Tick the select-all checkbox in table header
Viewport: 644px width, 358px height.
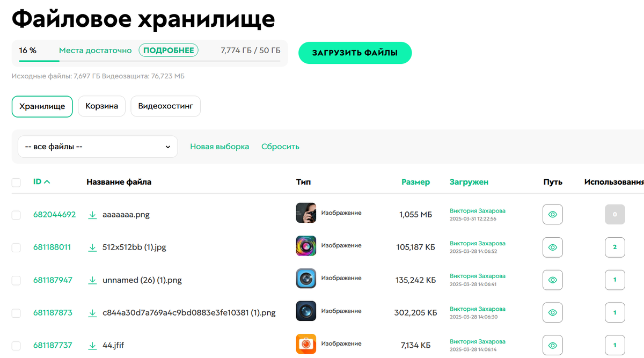tap(16, 182)
